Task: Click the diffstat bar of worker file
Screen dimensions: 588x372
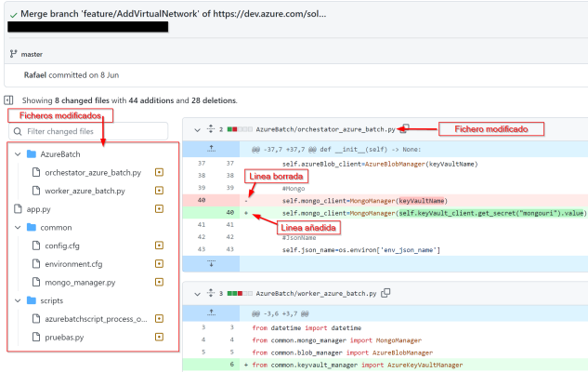Action: pyautogui.click(x=240, y=293)
